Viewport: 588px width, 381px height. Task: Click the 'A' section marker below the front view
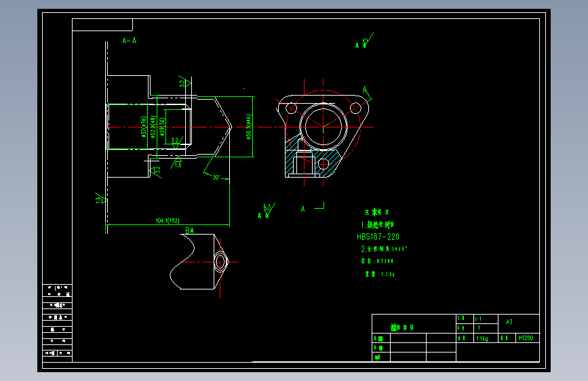(x=303, y=209)
